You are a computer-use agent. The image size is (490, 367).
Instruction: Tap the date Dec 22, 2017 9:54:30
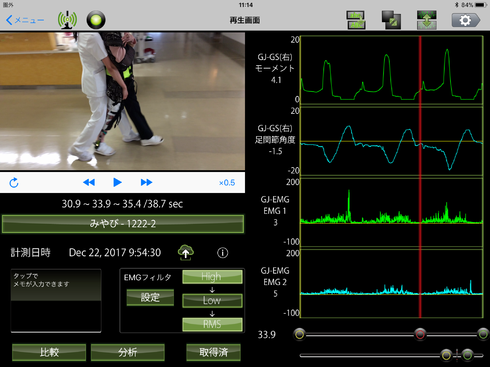click(x=115, y=253)
